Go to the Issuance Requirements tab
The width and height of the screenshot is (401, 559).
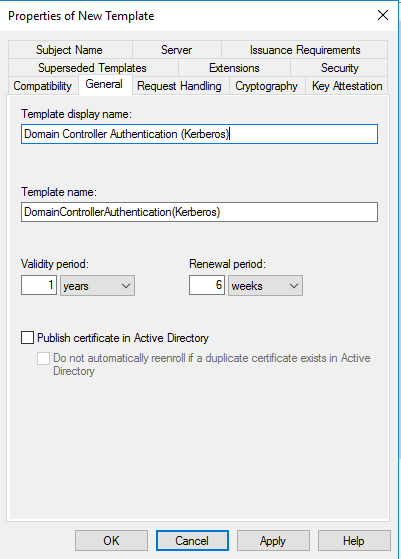(x=305, y=50)
